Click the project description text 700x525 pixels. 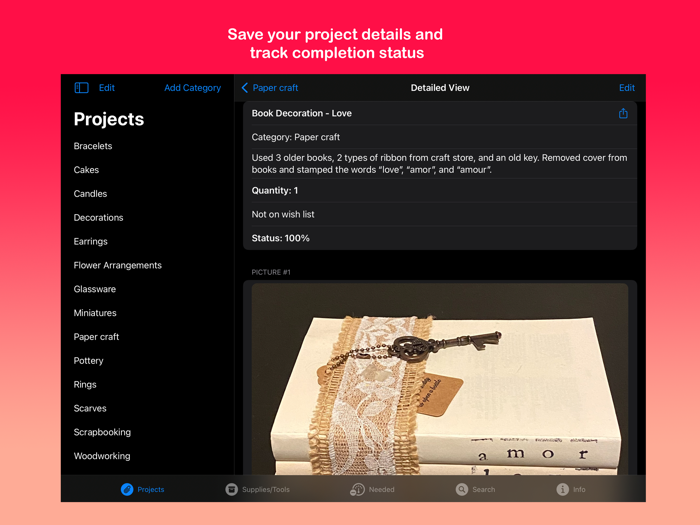[439, 164]
